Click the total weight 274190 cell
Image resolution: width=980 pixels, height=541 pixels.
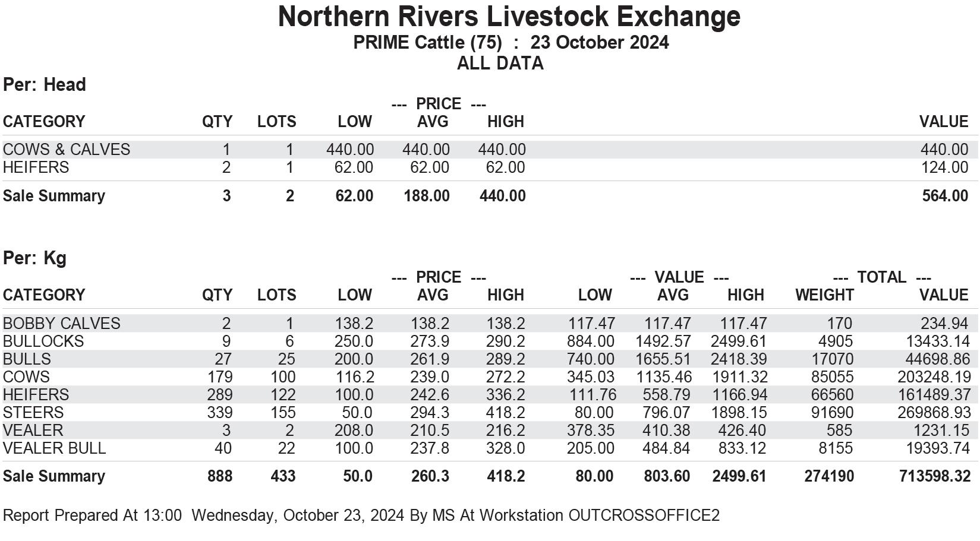[x=829, y=476]
